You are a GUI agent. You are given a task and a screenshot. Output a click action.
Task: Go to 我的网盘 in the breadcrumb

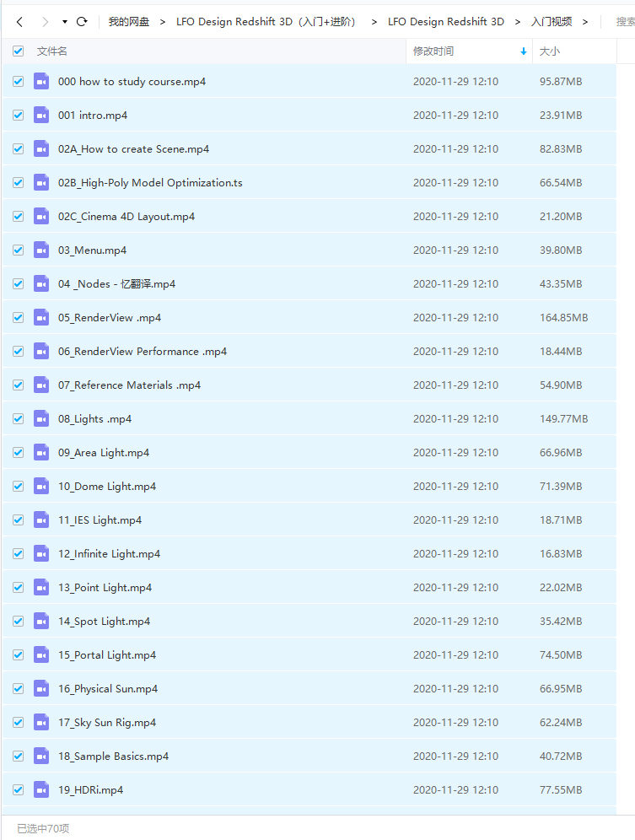pyautogui.click(x=129, y=22)
